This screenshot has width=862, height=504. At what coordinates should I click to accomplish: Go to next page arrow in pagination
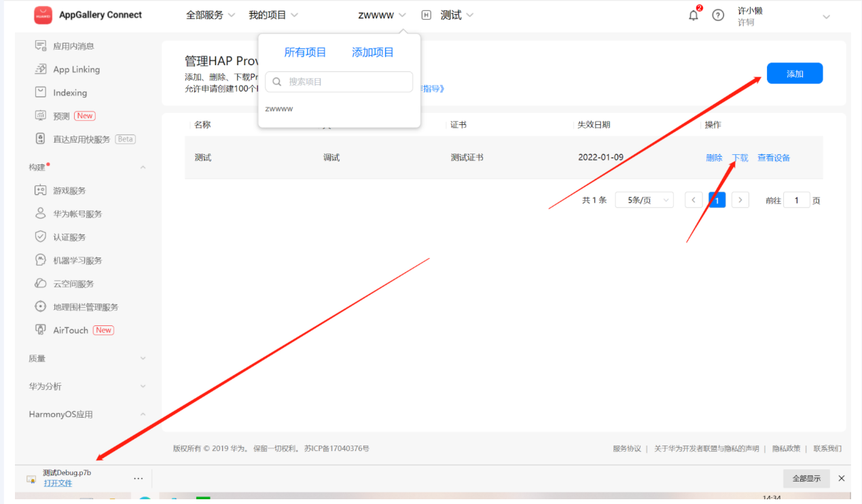tap(740, 200)
